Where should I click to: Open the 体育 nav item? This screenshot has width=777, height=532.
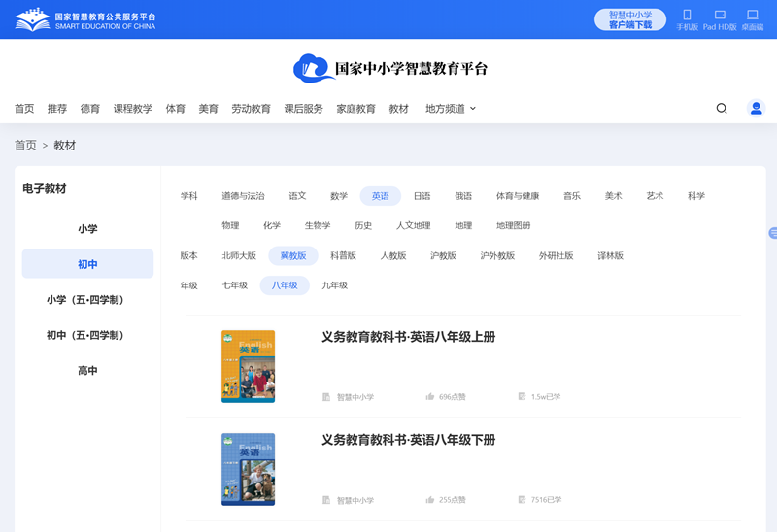pyautogui.click(x=176, y=109)
